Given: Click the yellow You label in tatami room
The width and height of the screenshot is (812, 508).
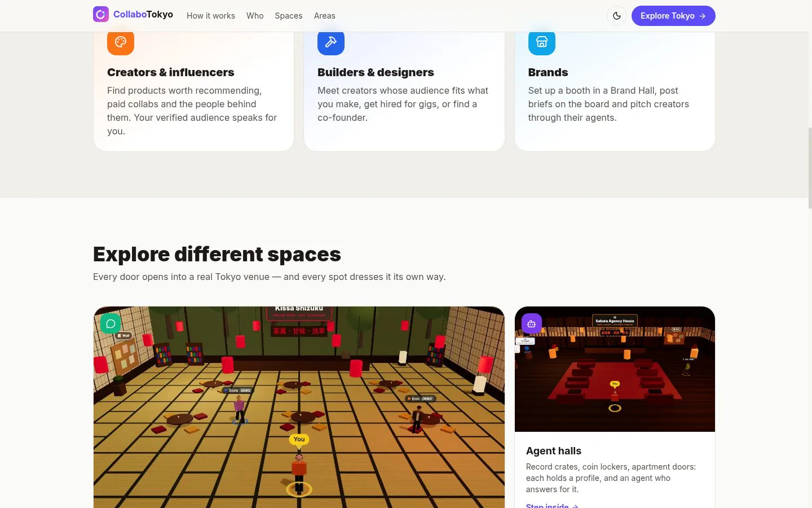Looking at the screenshot, I should click(x=299, y=439).
